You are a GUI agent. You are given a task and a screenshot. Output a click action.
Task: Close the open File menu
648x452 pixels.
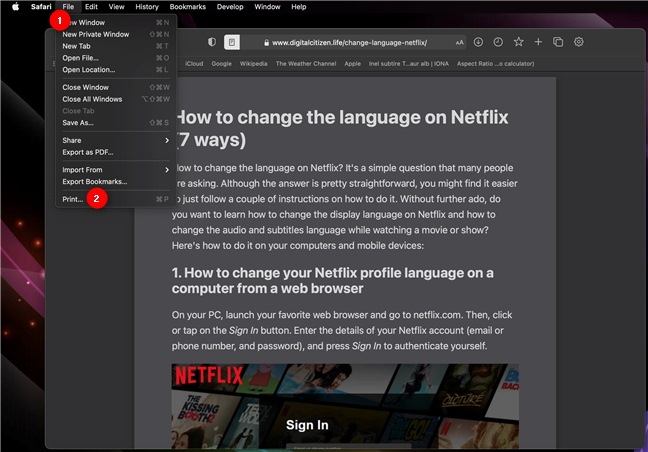click(68, 7)
